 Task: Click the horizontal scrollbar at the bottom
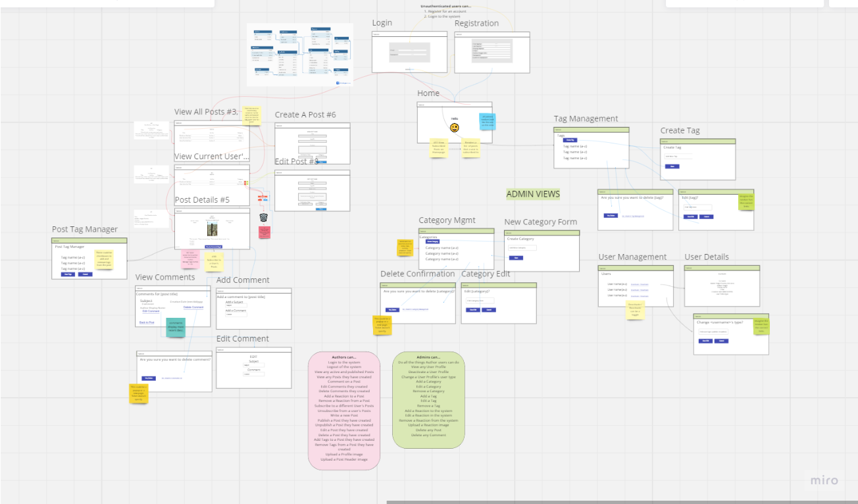click(622, 502)
